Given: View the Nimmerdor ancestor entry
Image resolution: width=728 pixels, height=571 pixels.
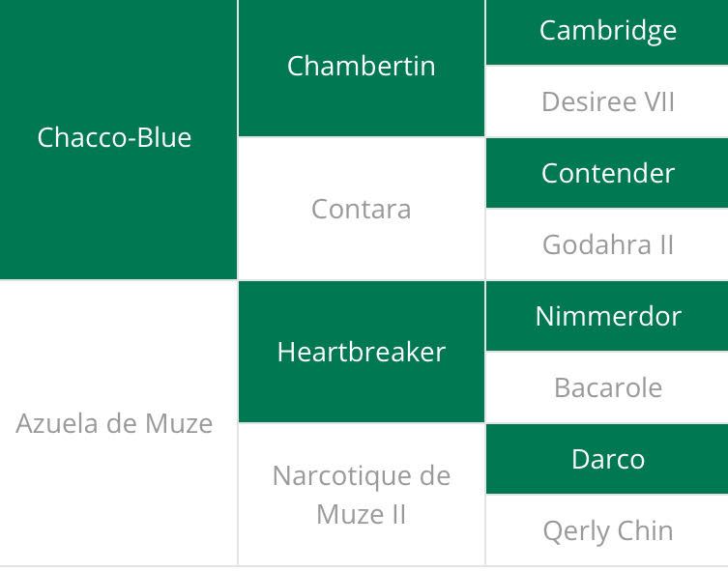Looking at the screenshot, I should [607, 316].
